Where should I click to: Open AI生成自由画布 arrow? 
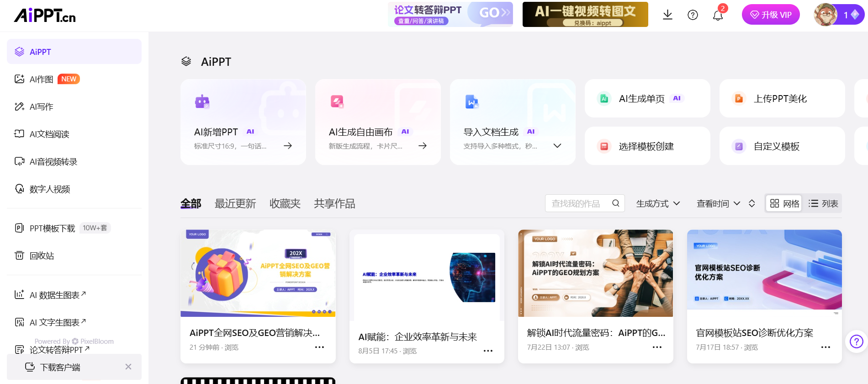coord(423,146)
